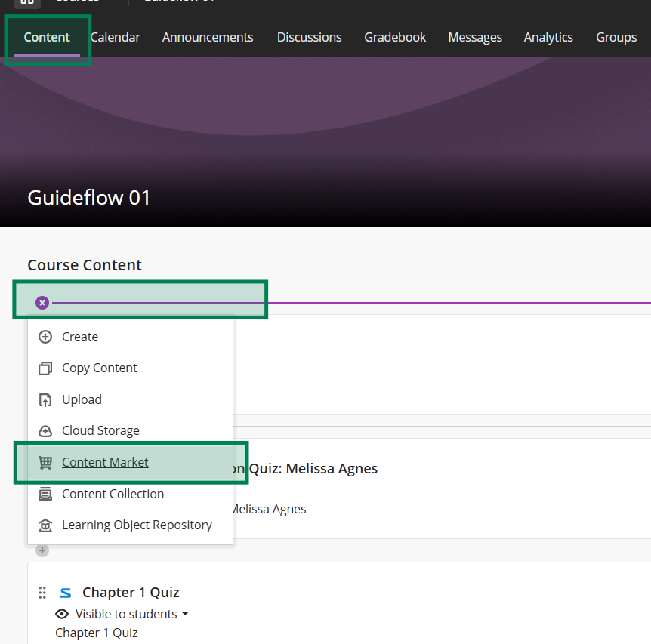Click the Upload file icon
This screenshot has width=651, height=644.
(x=45, y=400)
